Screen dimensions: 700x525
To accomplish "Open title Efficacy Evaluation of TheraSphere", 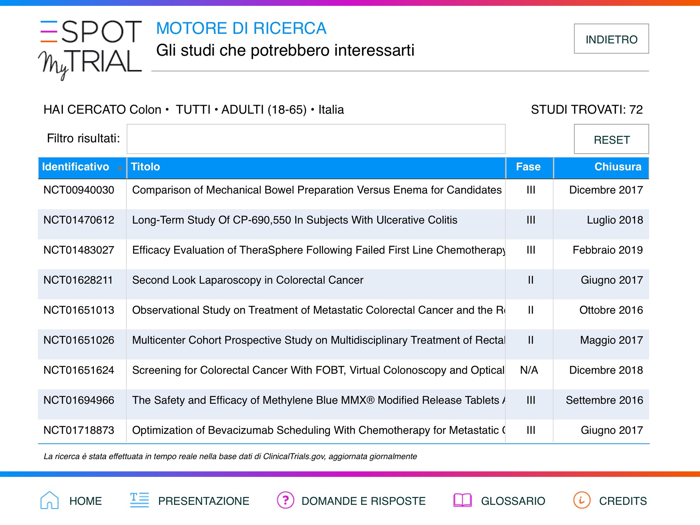I will coord(318,250).
